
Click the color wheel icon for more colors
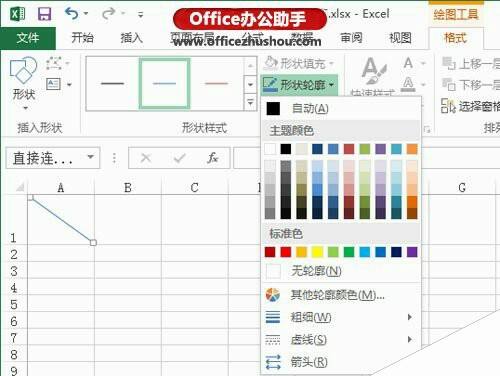tap(273, 295)
